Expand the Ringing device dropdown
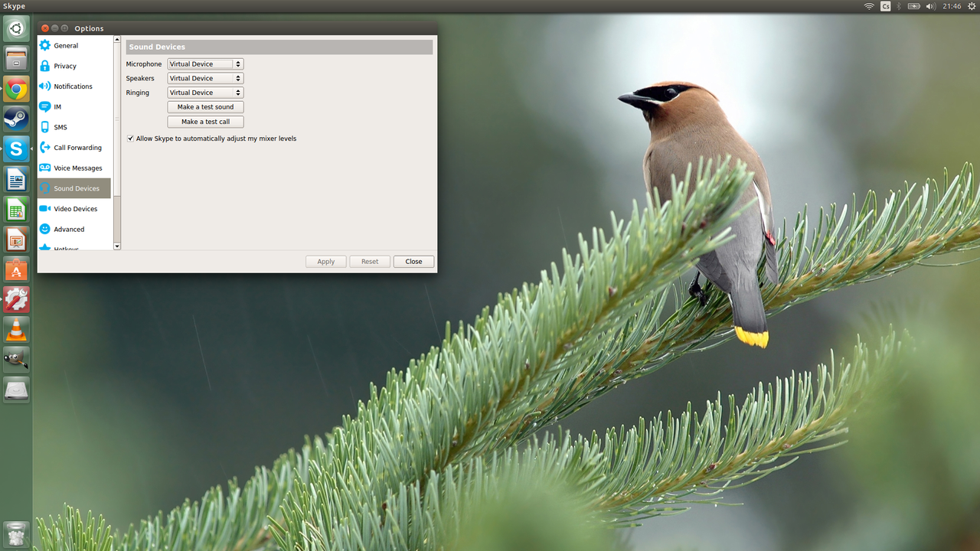980x551 pixels. click(x=205, y=93)
